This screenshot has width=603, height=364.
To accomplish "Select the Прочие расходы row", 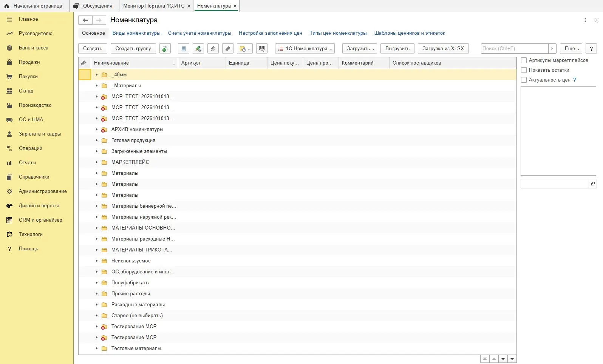I will coord(297,294).
